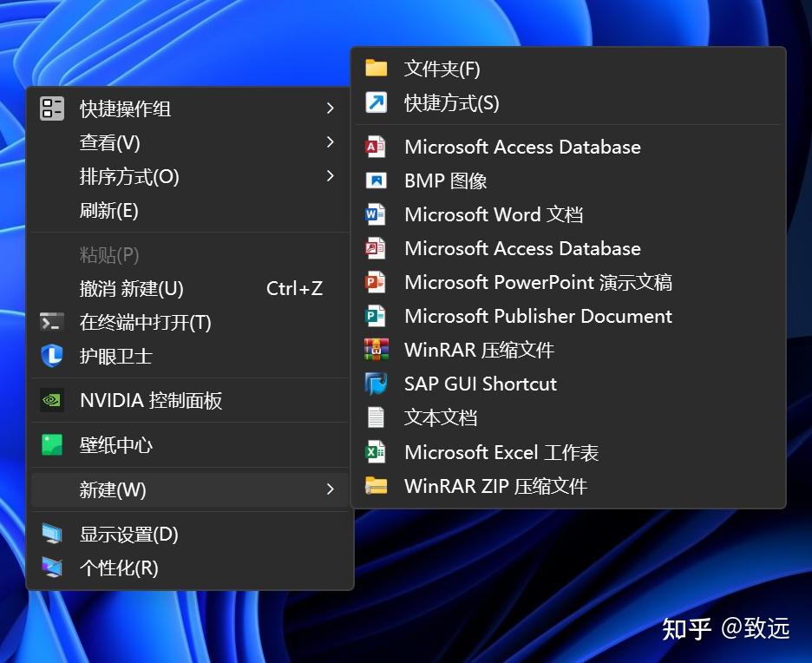
Task: Expand the 排序方式 submenu arrow
Action: [330, 176]
